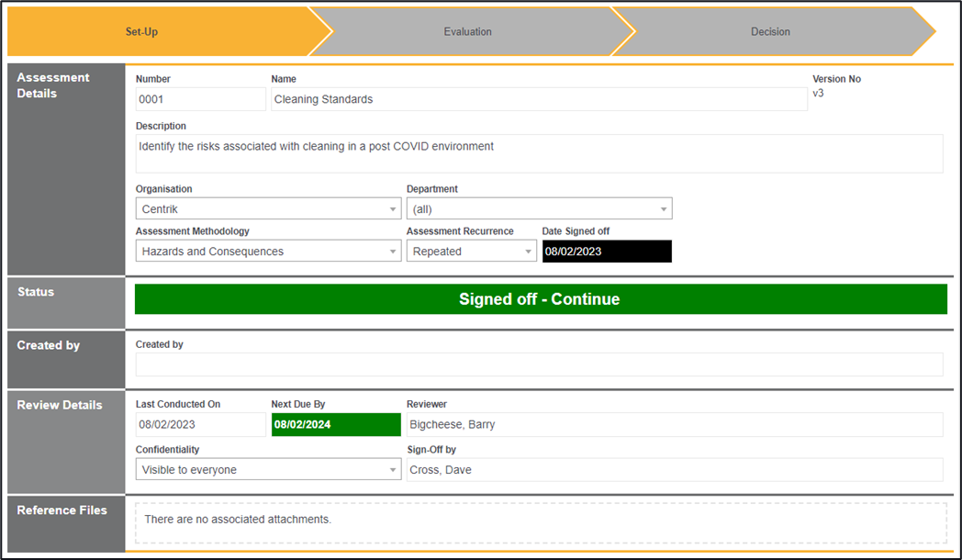Click the assessment Number field
The height and width of the screenshot is (560, 962).
200,99
